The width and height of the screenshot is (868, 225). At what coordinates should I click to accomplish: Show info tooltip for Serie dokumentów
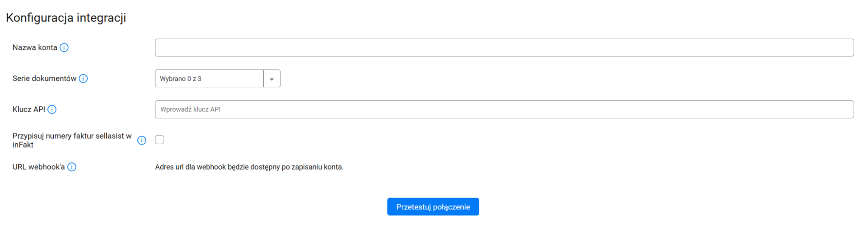(83, 79)
